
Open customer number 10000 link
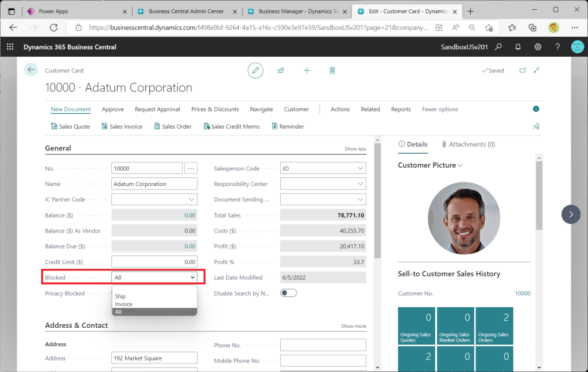click(x=523, y=293)
